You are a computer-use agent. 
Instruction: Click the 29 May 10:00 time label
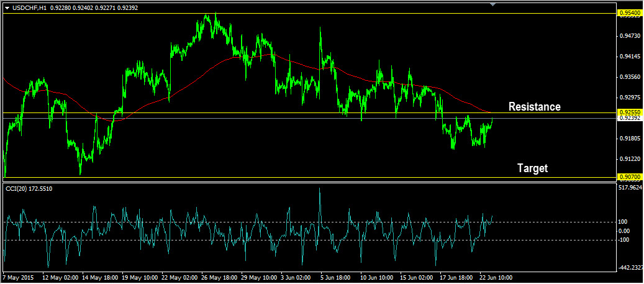point(258,277)
